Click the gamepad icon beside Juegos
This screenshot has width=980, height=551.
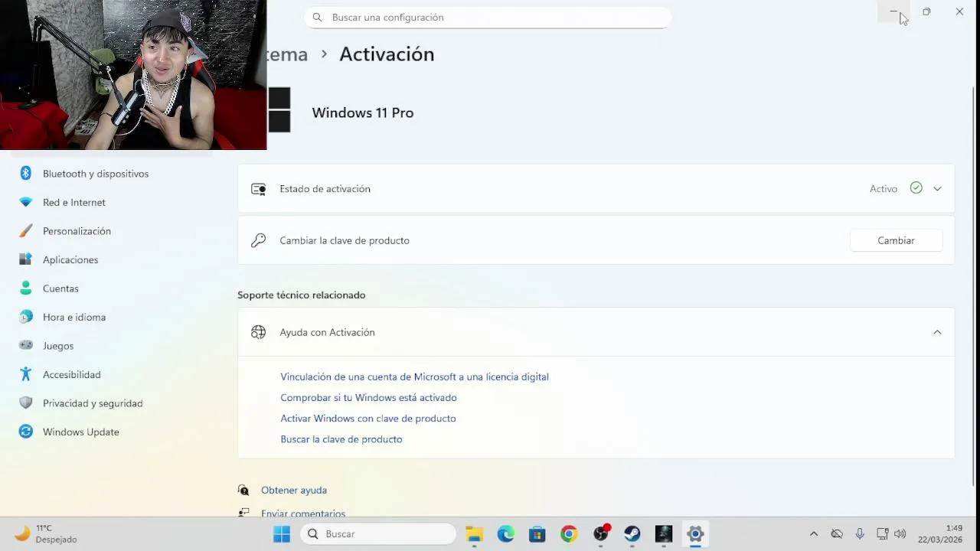(26, 345)
